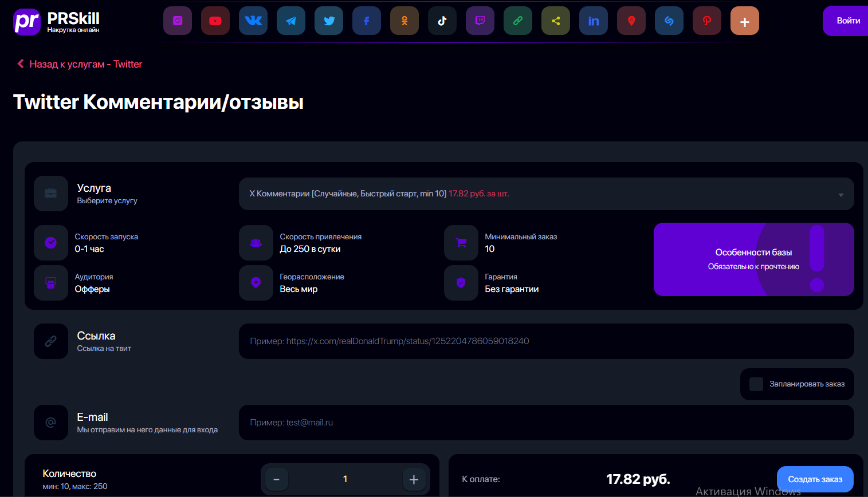This screenshot has height=497, width=868.
Task: Click the Создать заказ button
Action: point(815,479)
